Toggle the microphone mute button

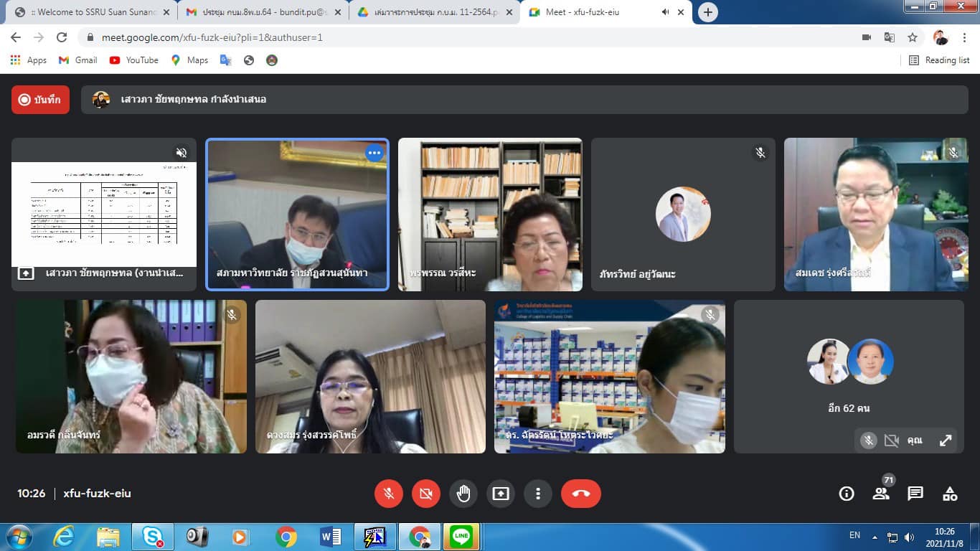click(x=389, y=494)
